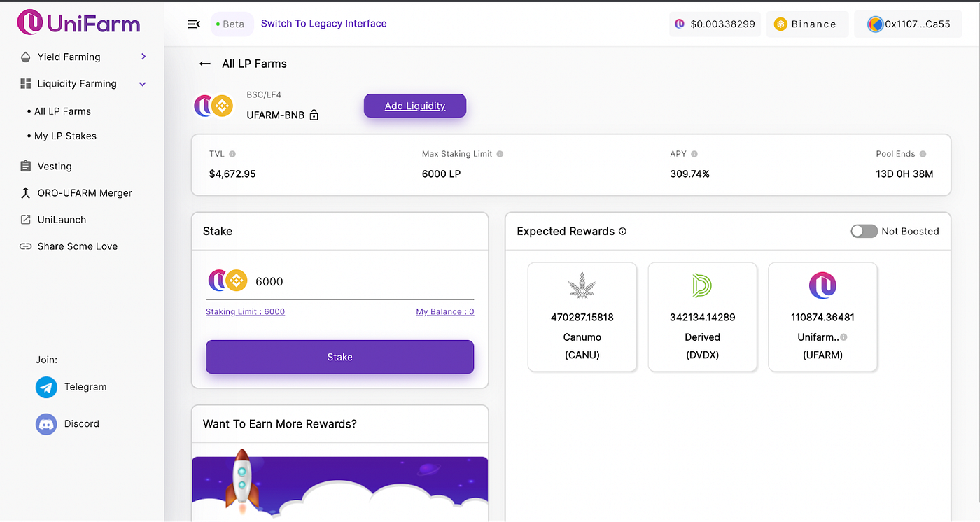This screenshot has width=980, height=522.
Task: Click the stake amount input field
Action: [339, 281]
